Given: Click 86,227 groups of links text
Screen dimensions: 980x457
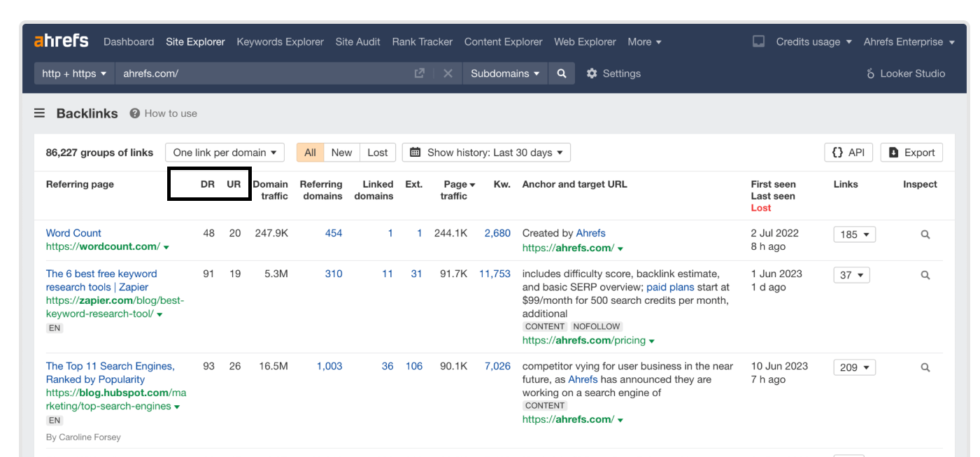Looking at the screenshot, I should (99, 153).
